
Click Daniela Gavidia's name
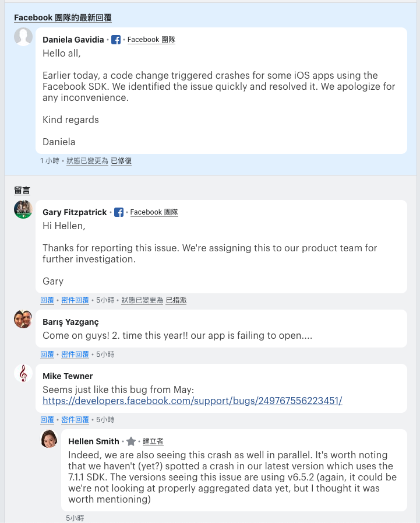click(73, 40)
